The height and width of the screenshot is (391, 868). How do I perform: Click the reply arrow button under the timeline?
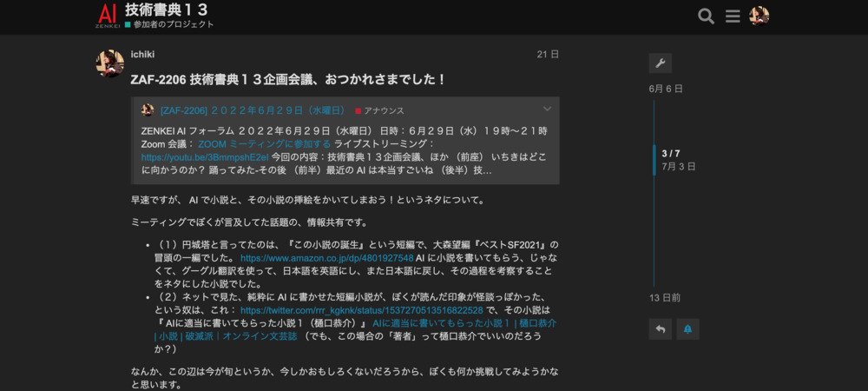660,329
